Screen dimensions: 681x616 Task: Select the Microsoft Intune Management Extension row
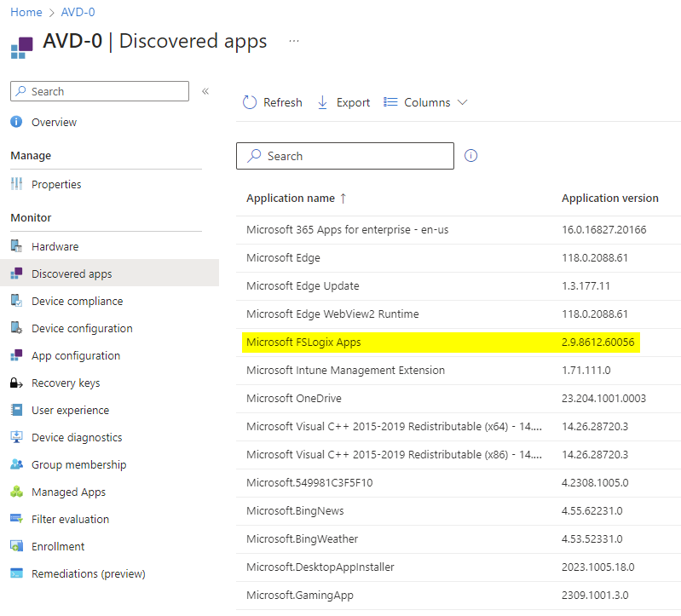pos(459,371)
